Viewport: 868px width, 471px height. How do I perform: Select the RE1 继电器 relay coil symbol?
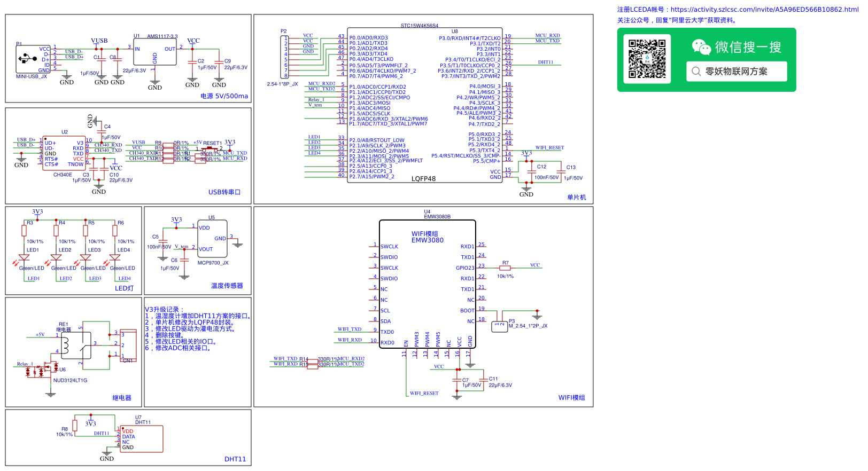(76, 346)
